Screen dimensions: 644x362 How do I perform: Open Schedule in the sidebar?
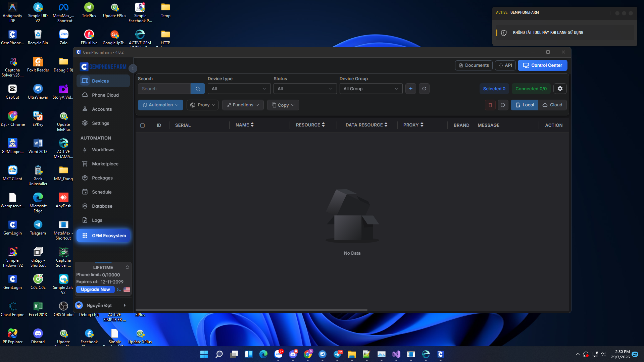click(x=103, y=192)
